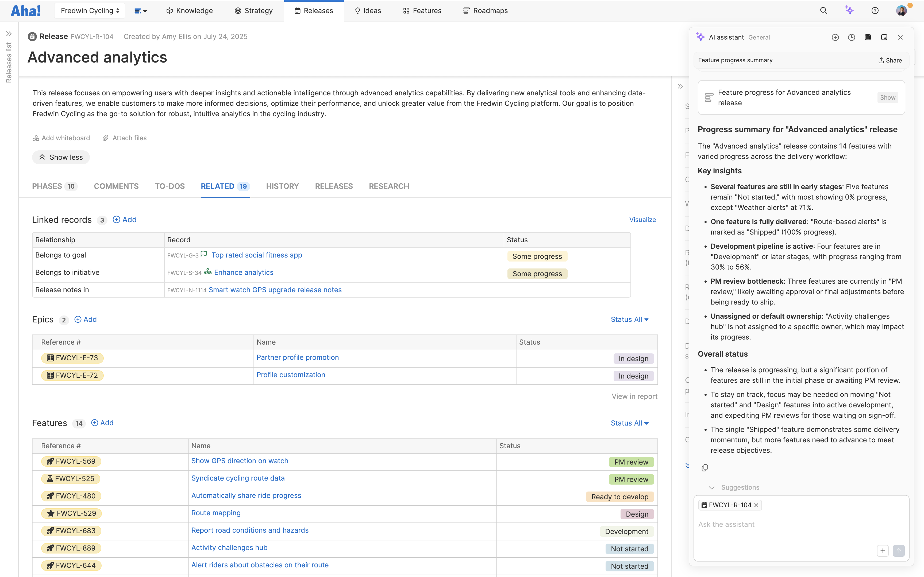
Task: Open the Status All filter for Features
Action: point(629,423)
